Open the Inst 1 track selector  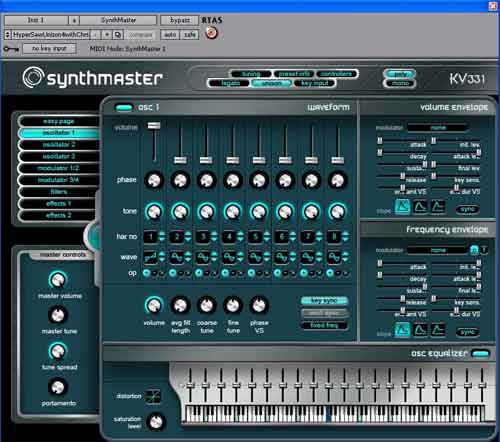point(36,20)
